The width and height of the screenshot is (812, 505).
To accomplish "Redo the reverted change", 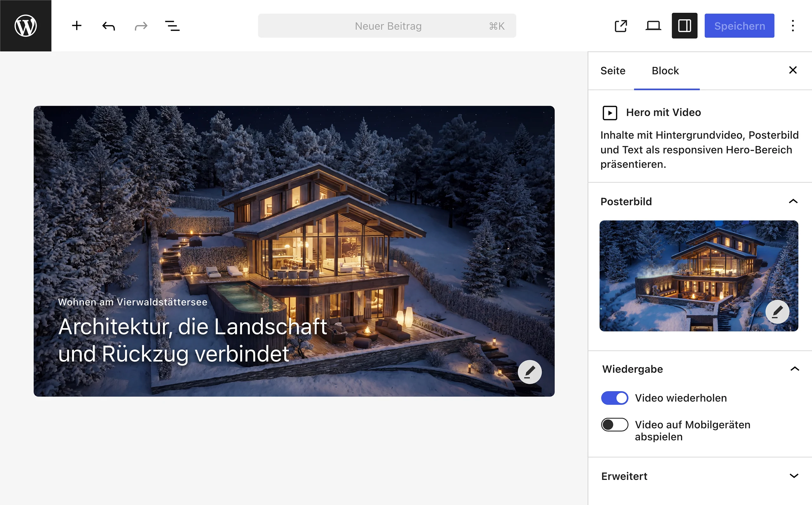I will [x=141, y=26].
